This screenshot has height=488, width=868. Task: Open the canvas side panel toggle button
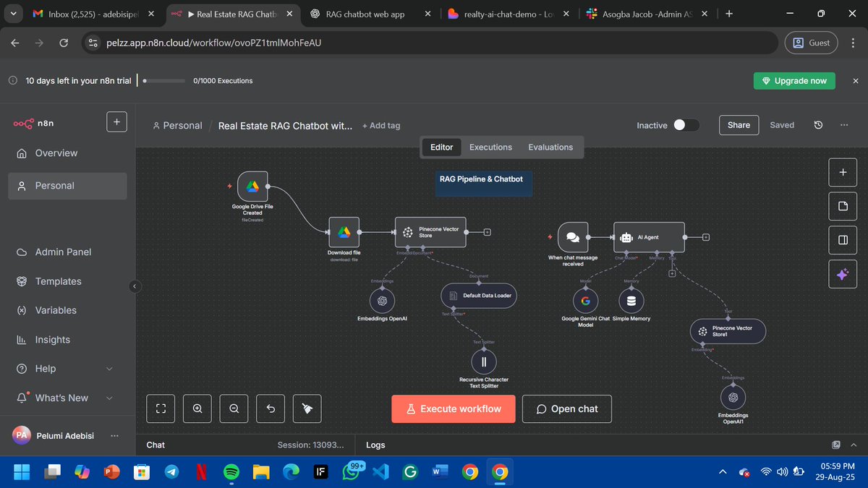pos(842,240)
